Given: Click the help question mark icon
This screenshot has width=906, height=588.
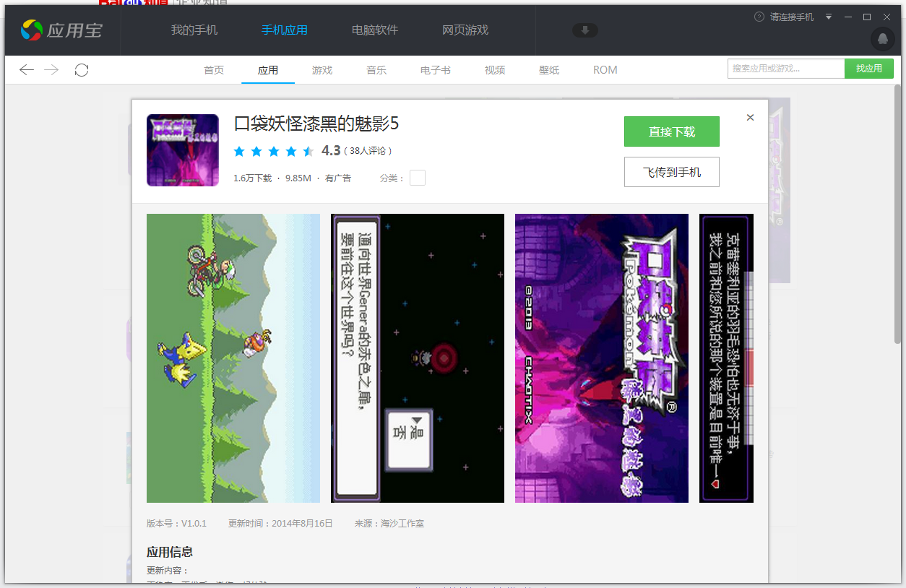Looking at the screenshot, I should [x=759, y=17].
